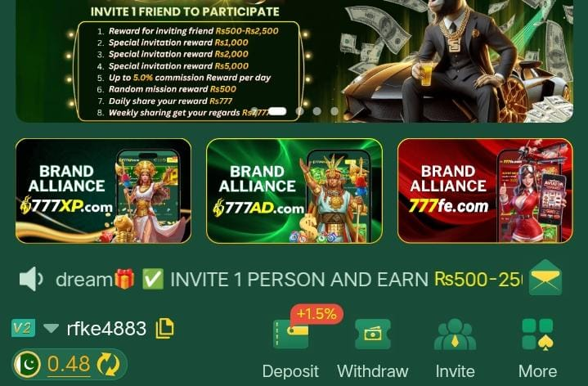Viewport: 588px width, 386px height.
Task: Select Pakistan flag currency icon
Action: click(x=27, y=364)
